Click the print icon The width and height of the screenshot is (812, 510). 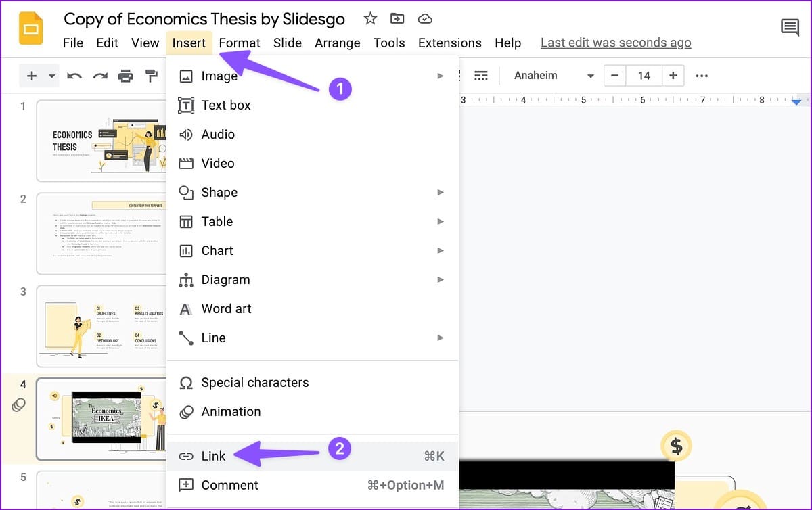coord(126,76)
